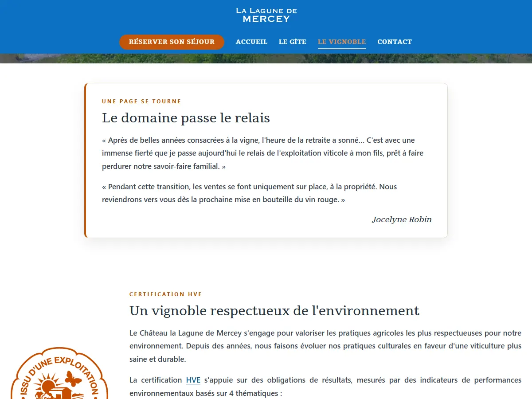Click the HVE certification badge image
Screen dimensions: 532x399
[59, 373]
